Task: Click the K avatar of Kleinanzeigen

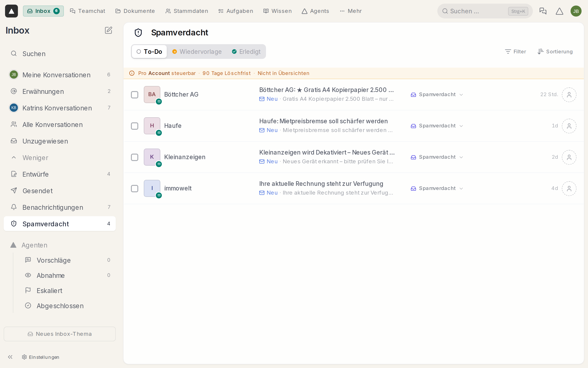Action: click(x=152, y=157)
